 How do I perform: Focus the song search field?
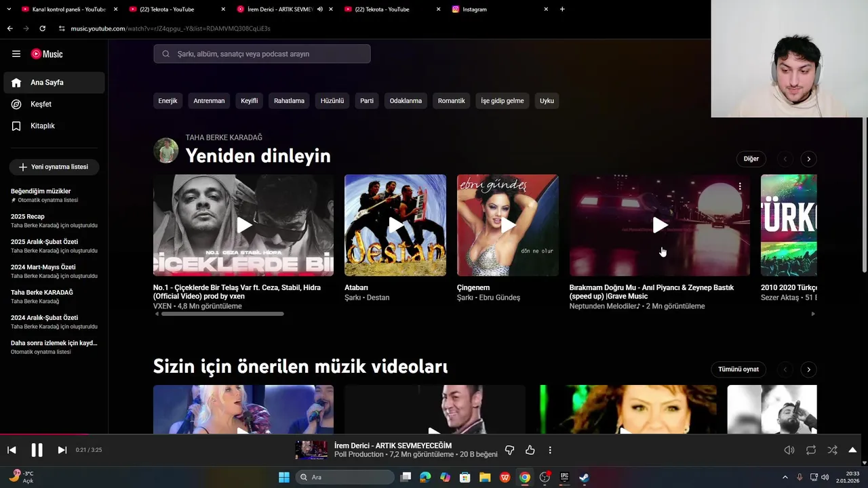tap(262, 54)
